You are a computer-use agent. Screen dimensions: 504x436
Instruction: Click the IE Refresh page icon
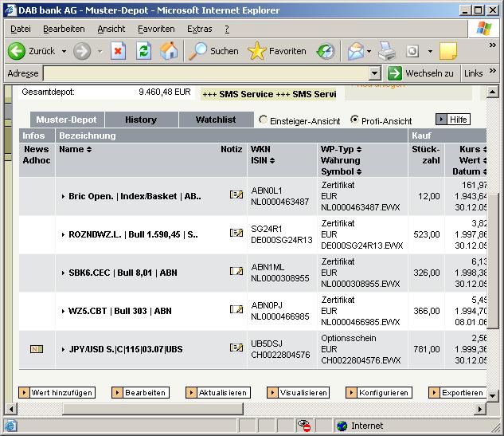point(143,51)
